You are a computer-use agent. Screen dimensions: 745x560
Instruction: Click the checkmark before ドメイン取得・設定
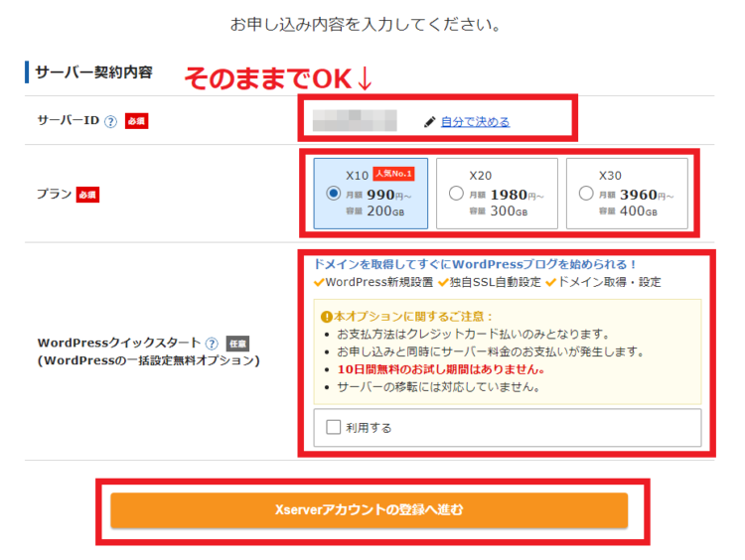tap(551, 283)
